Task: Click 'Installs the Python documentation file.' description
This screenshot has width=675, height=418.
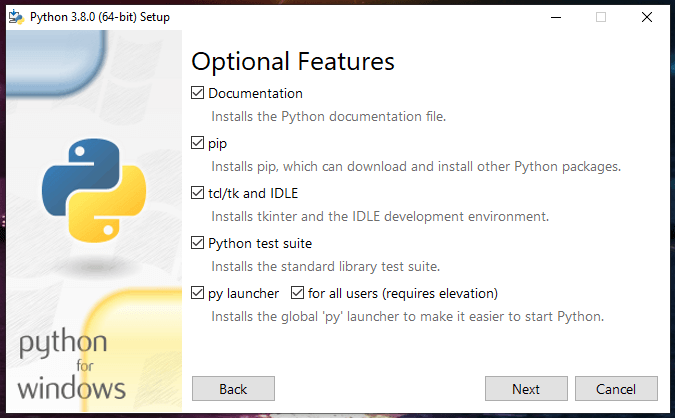Action: tap(328, 116)
